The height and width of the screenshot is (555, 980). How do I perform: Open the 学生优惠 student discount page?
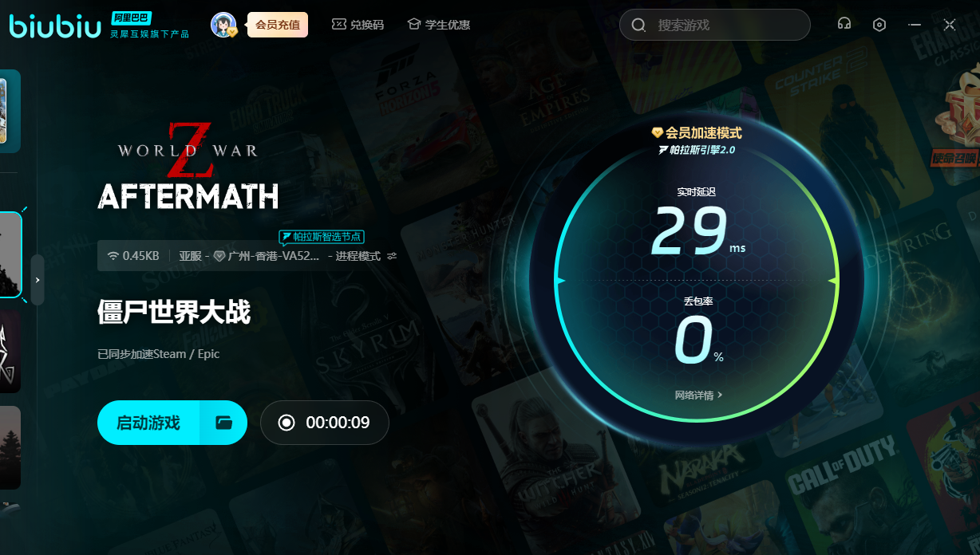point(439,25)
